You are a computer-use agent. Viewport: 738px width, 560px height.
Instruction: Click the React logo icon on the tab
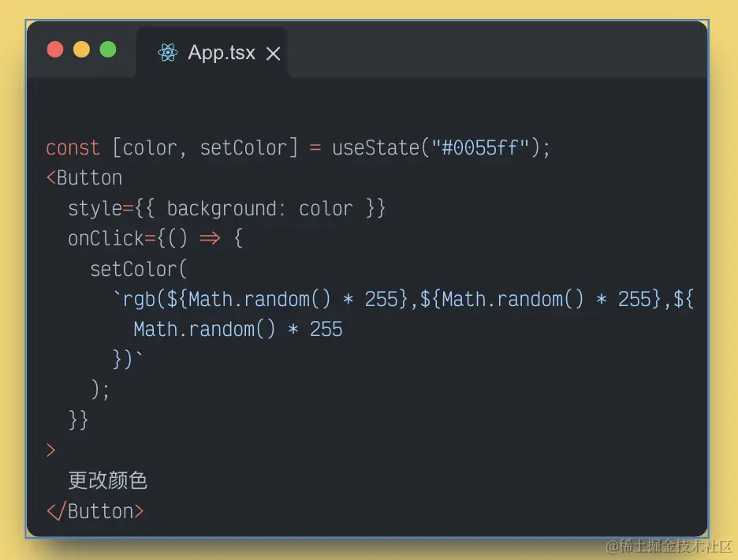click(167, 53)
